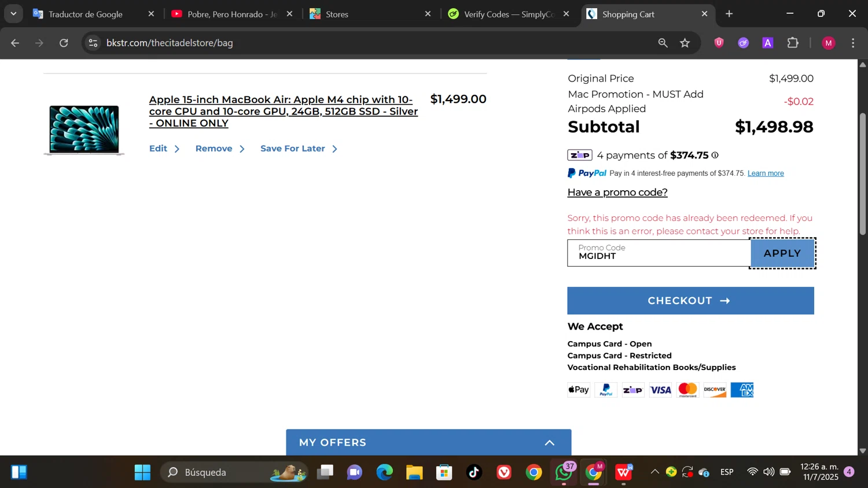Close the Traductor de Google tab
This screenshot has width=868, height=488.
tap(151, 14)
